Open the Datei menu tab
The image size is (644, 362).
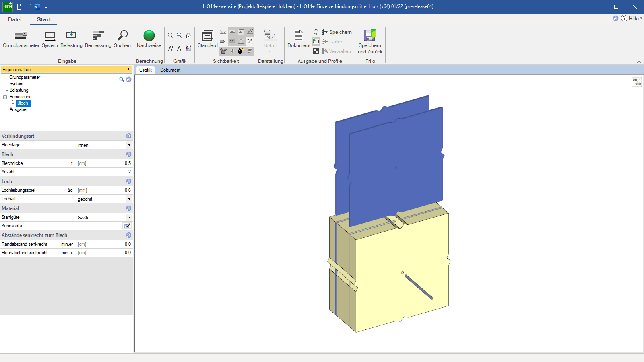point(14,19)
